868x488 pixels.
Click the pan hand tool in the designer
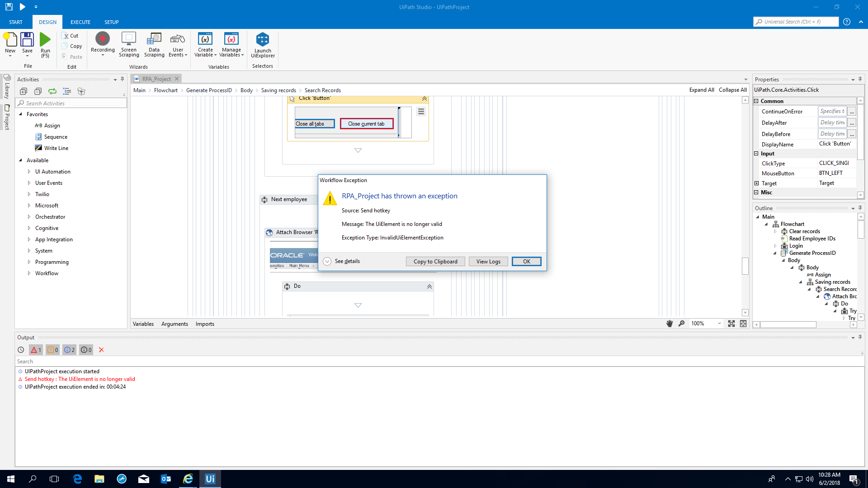coord(670,324)
